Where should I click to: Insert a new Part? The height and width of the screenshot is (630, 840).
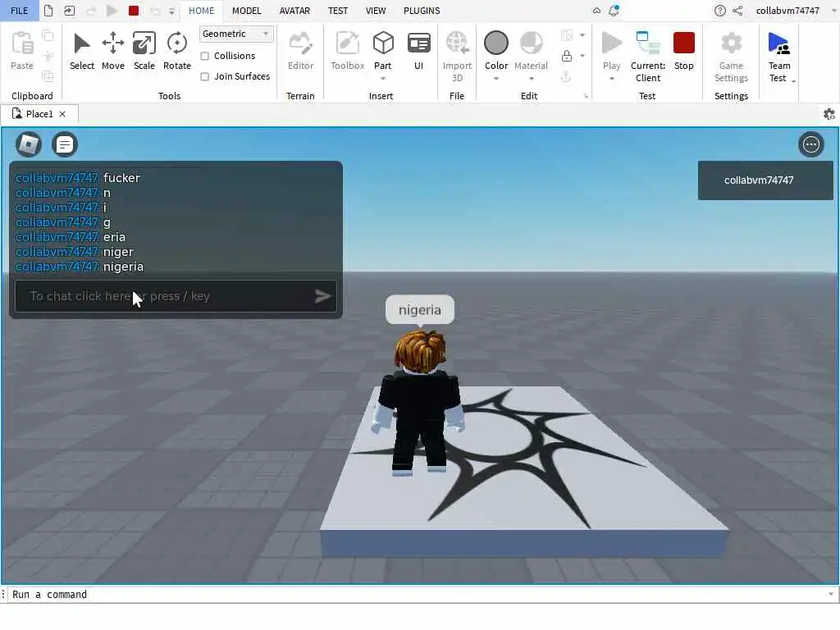[383, 43]
